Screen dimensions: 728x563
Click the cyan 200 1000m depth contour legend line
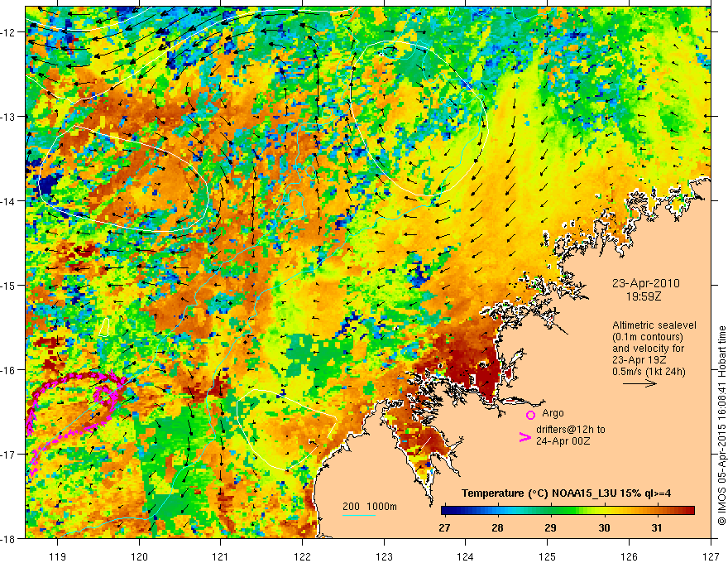[359, 515]
